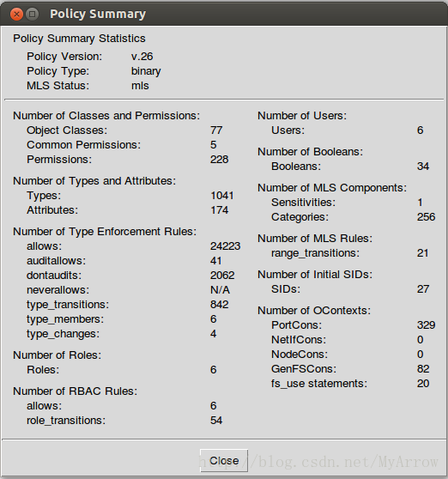448x479 pixels.
Task: Click the role_transitions value 54
Action: click(x=216, y=421)
